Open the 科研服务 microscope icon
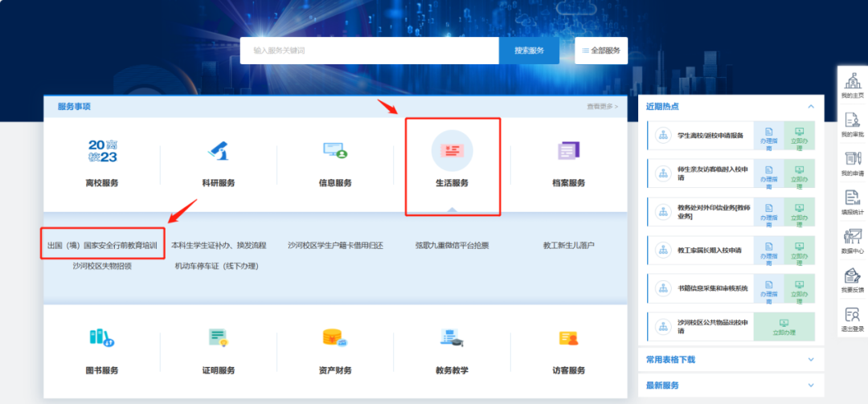Image resolution: width=868 pixels, height=404 pixels. 219,151
